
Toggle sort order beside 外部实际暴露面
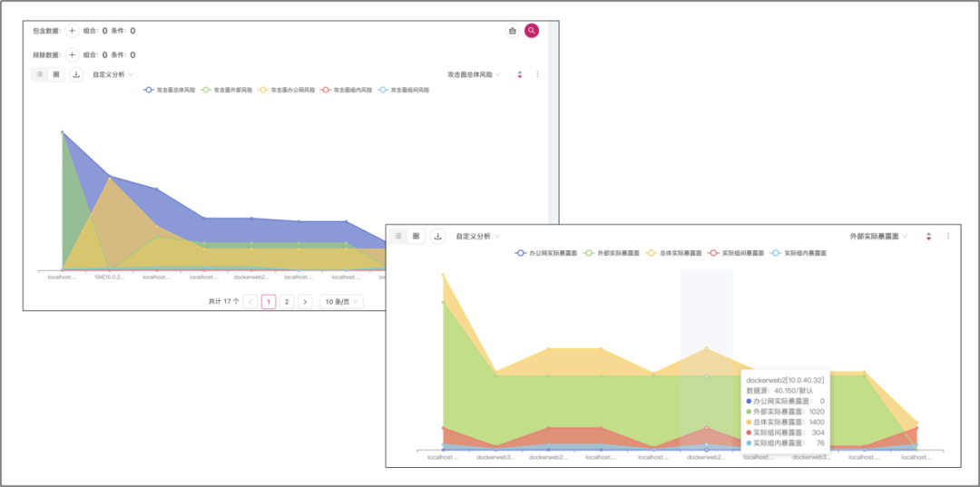point(929,237)
